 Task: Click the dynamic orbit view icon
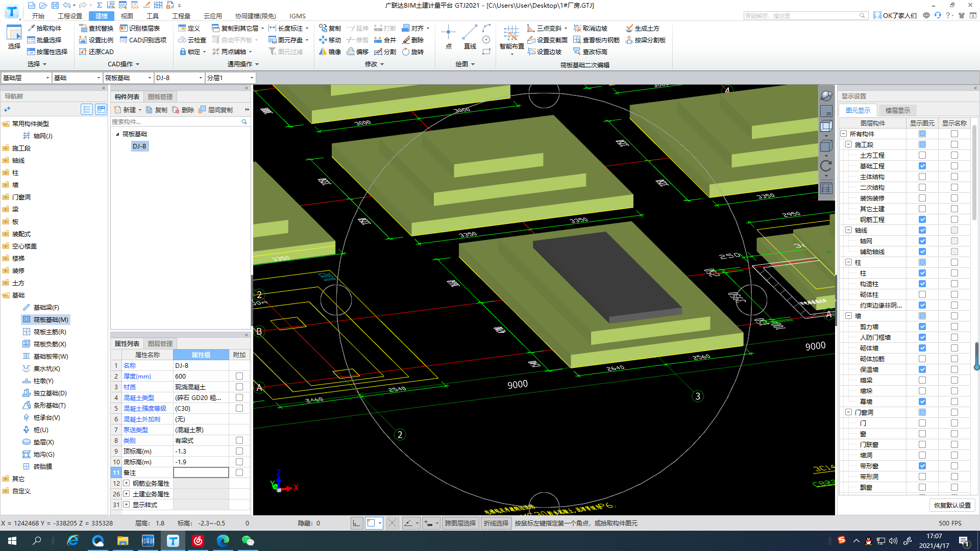click(x=826, y=96)
